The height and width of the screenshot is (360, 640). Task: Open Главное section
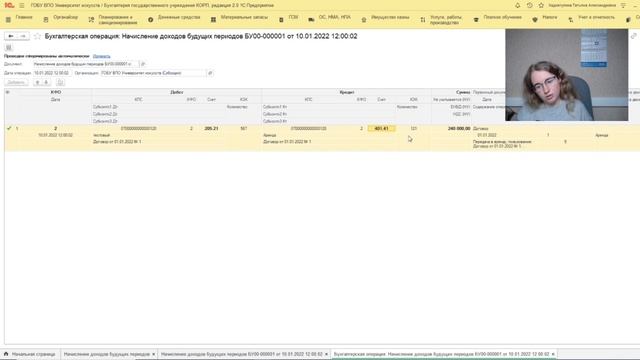coord(24,17)
